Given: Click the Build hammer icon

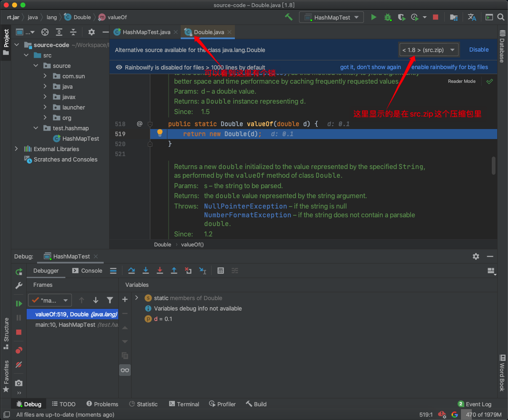Looking at the screenshot, I should [289, 17].
